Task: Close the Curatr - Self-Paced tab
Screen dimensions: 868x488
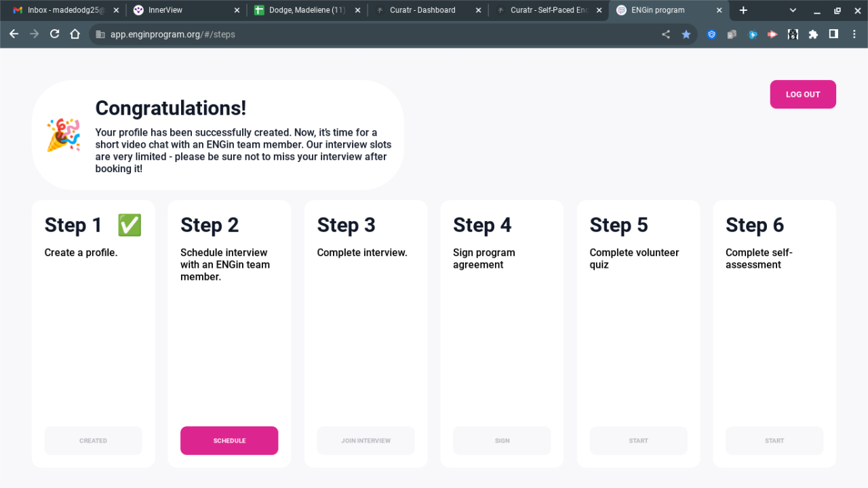Action: pos(599,10)
